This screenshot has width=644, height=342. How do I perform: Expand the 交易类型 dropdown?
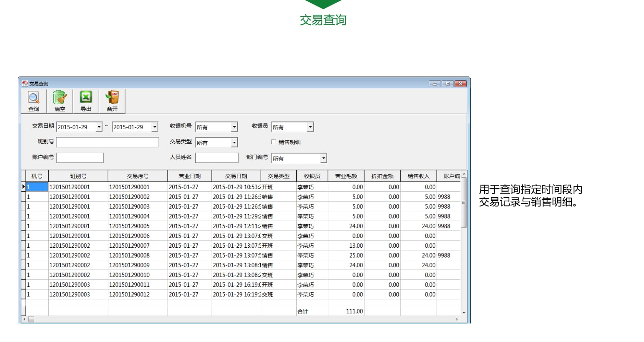234,142
